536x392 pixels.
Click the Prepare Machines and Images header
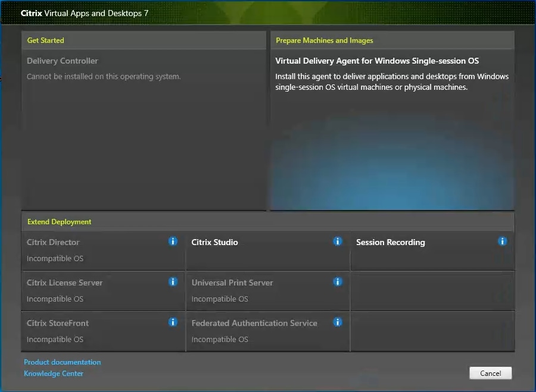tap(325, 40)
